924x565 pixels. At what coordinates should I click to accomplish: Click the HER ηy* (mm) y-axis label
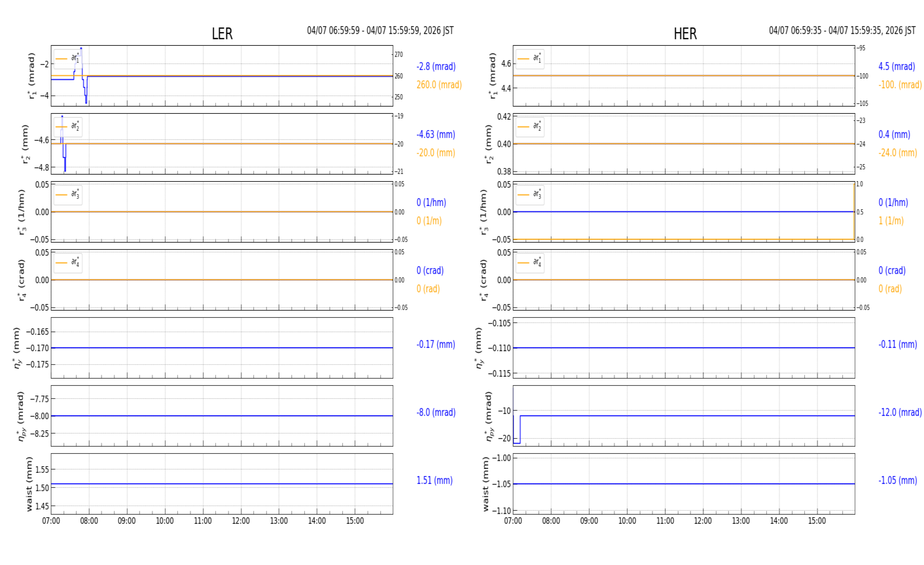coord(479,348)
